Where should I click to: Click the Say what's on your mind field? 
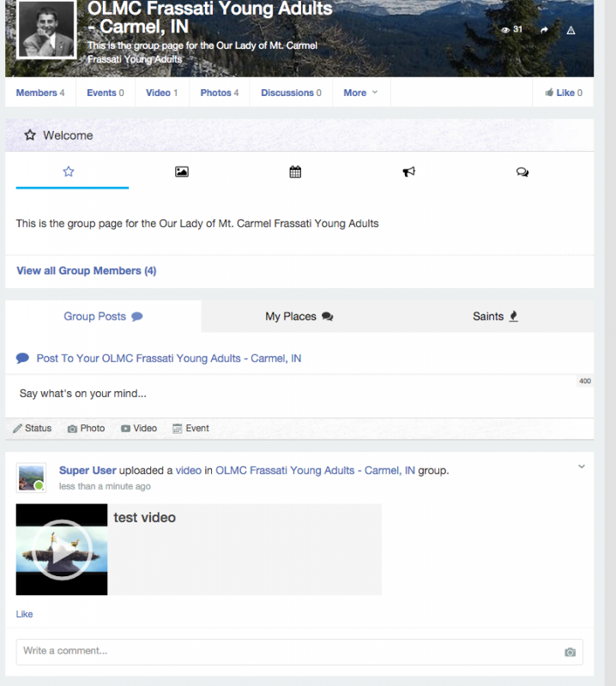click(299, 395)
